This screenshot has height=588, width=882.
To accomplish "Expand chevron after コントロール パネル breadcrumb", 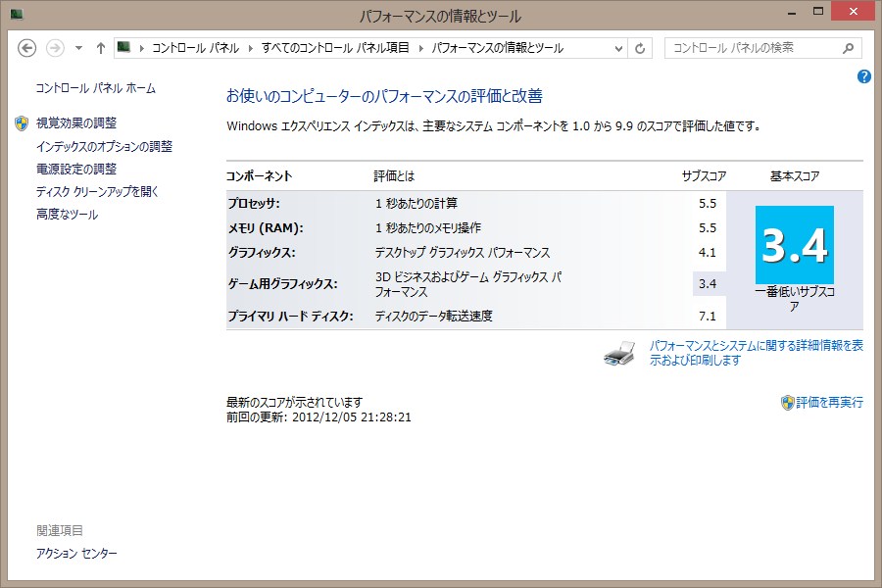I will point(251,48).
